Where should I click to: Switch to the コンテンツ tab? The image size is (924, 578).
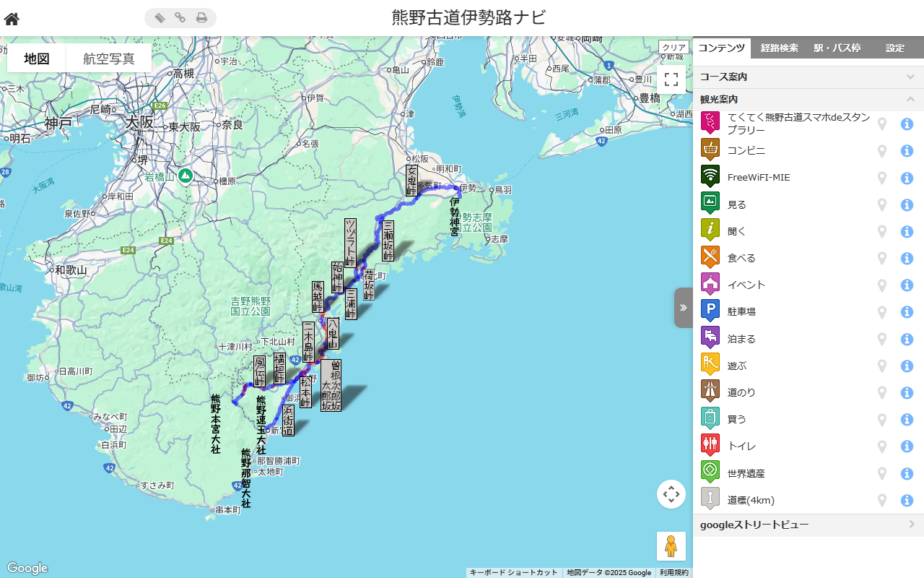(x=721, y=48)
